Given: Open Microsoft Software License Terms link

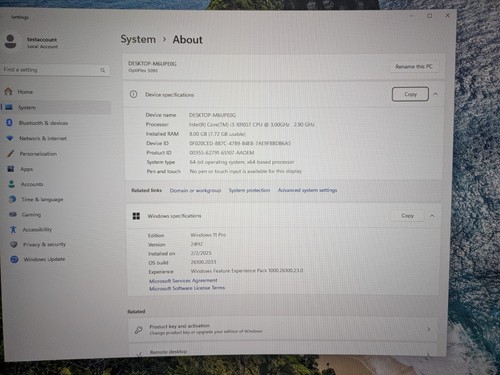Looking at the screenshot, I should coord(187,288).
